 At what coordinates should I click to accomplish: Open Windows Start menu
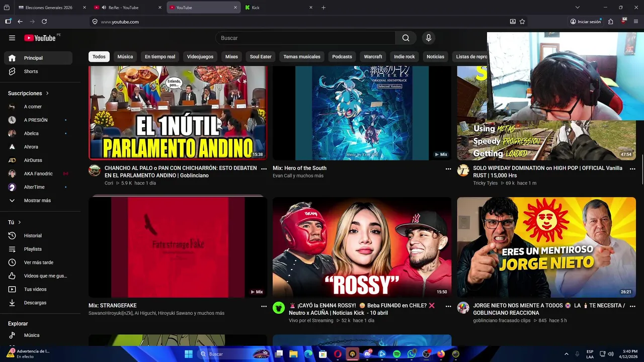pos(189,354)
